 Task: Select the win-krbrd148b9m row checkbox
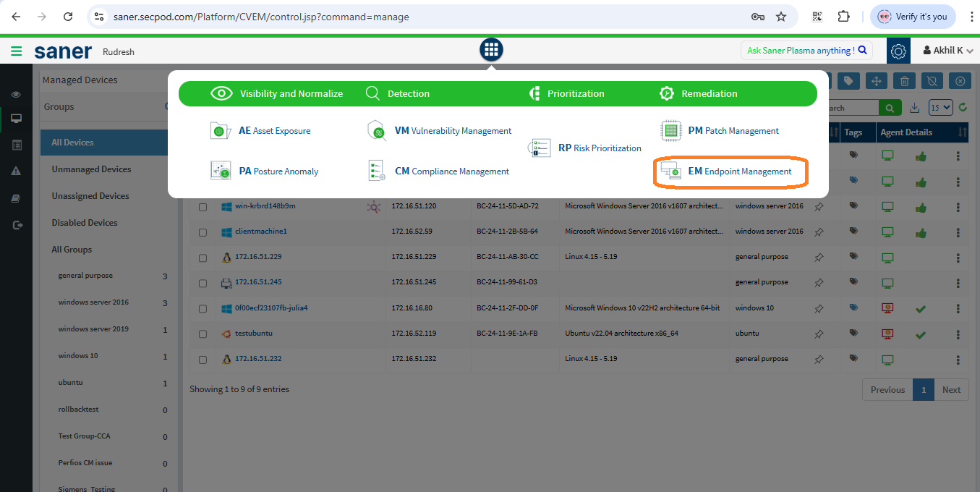203,207
